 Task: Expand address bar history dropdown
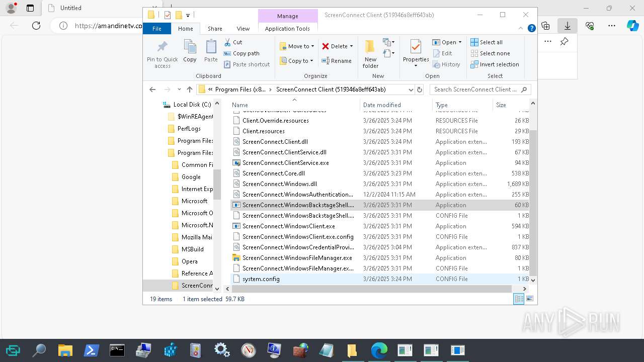411,89
